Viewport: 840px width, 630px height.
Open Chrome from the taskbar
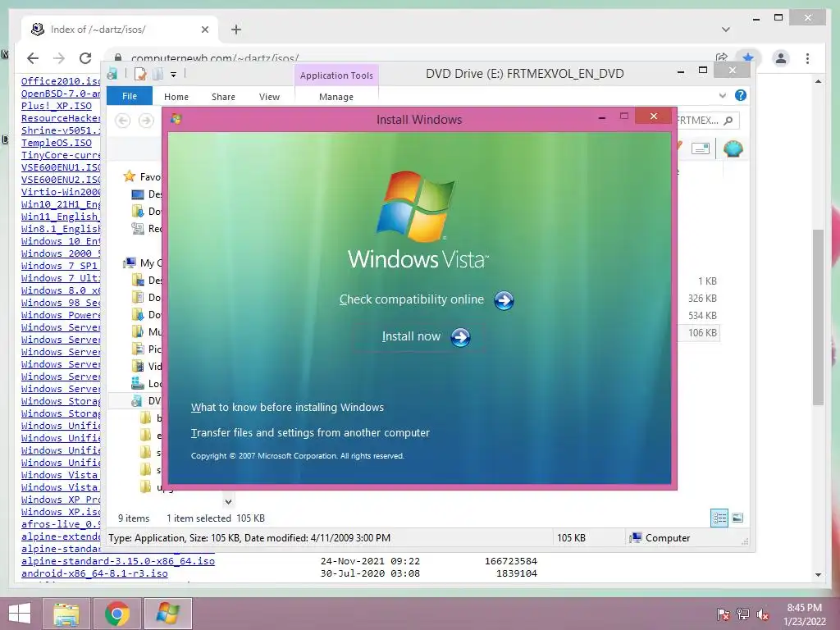coord(117,614)
